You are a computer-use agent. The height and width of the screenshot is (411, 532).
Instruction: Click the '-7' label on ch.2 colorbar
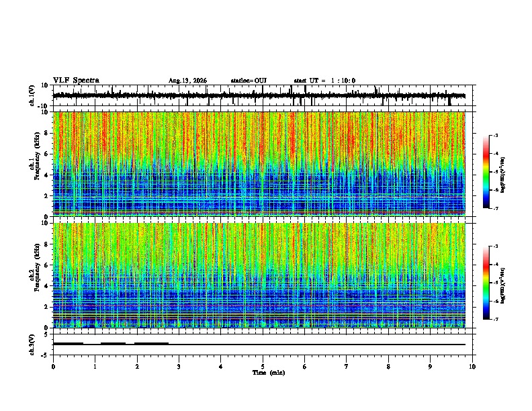[496, 319]
